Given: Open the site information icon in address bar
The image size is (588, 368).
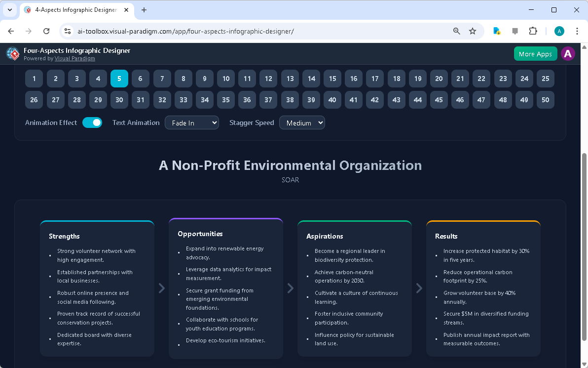Looking at the screenshot, I should (x=67, y=31).
